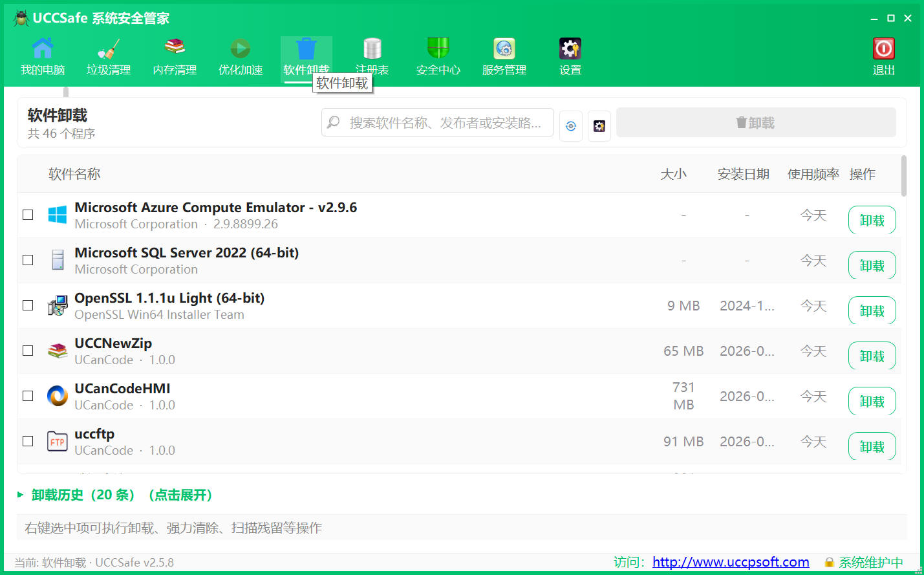Sort by the 软件名称 column header

point(74,174)
